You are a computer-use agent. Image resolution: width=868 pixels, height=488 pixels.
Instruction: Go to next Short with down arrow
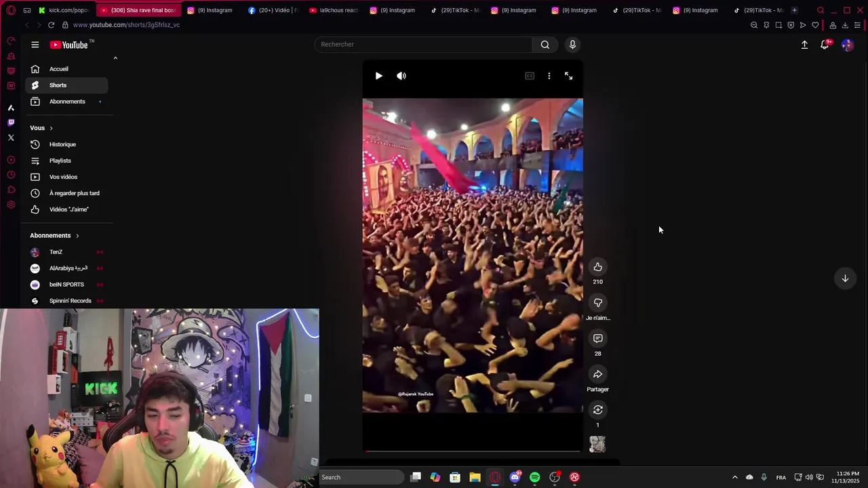(x=845, y=279)
